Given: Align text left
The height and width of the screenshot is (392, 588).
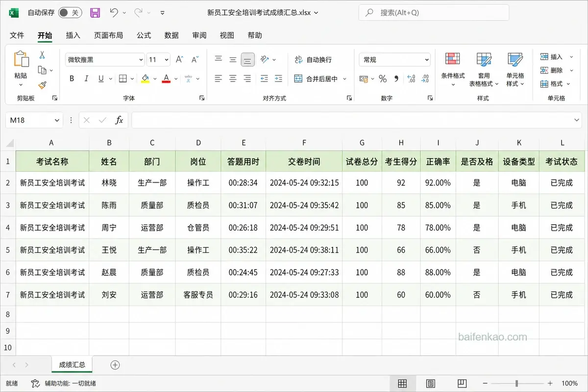Looking at the screenshot, I should (x=219, y=78).
